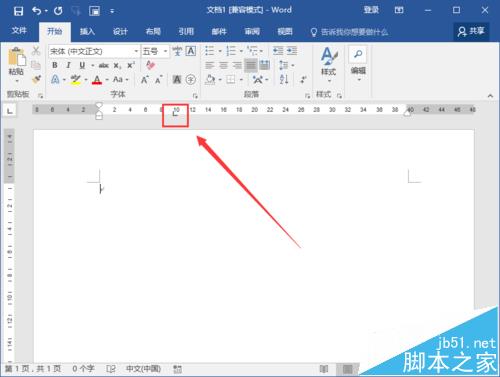500x377 pixels.
Task: Open the numbering list dropdown arrow
Action: click(x=241, y=51)
